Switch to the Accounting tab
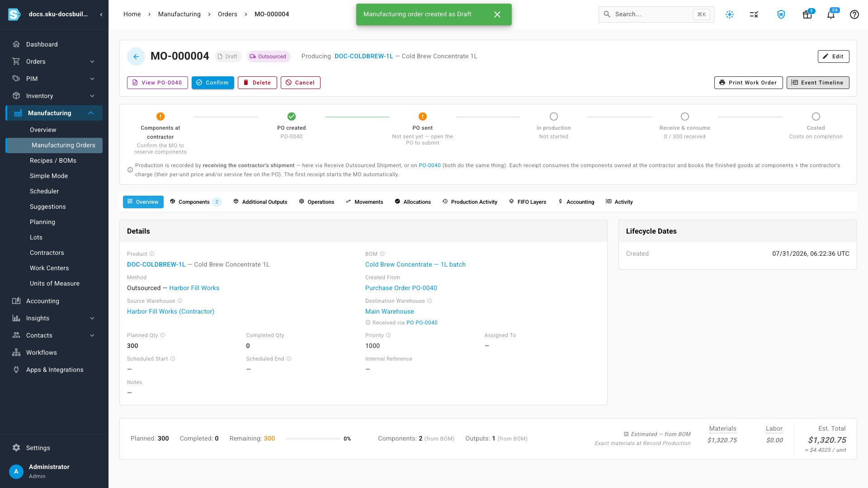Viewport: 868px width, 488px height. point(576,202)
